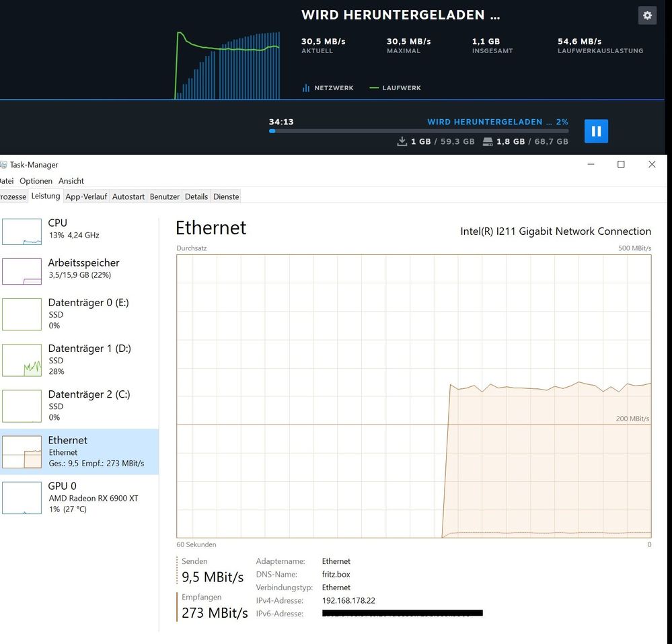Viewport: 672px width, 644px height.
Task: Click the download progress bar
Action: coord(418,131)
